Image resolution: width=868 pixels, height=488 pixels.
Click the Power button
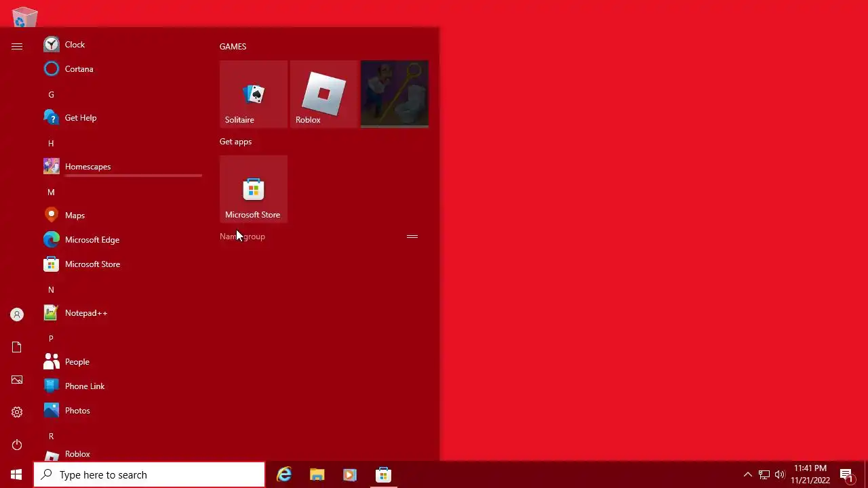coord(17,445)
